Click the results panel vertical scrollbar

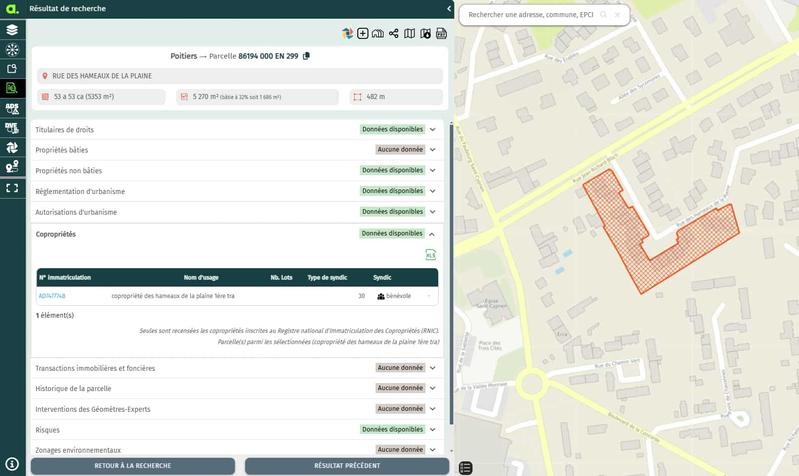(451, 273)
